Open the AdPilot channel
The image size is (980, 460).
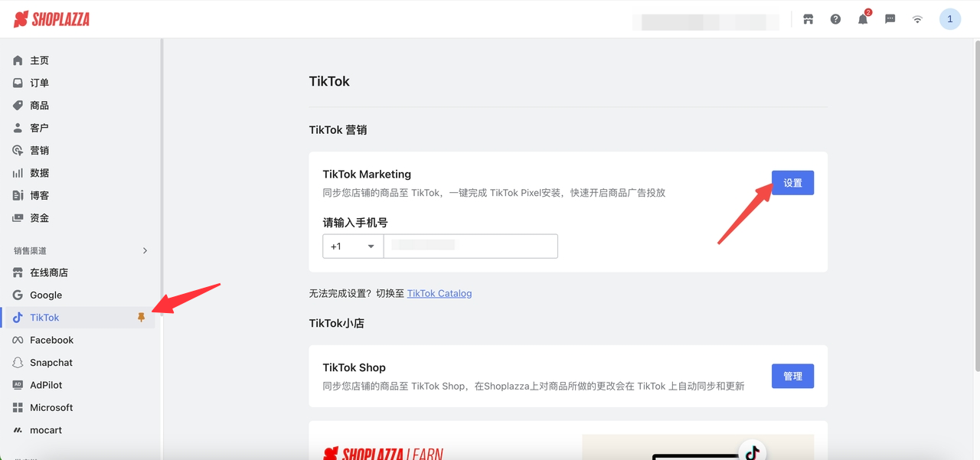click(44, 385)
